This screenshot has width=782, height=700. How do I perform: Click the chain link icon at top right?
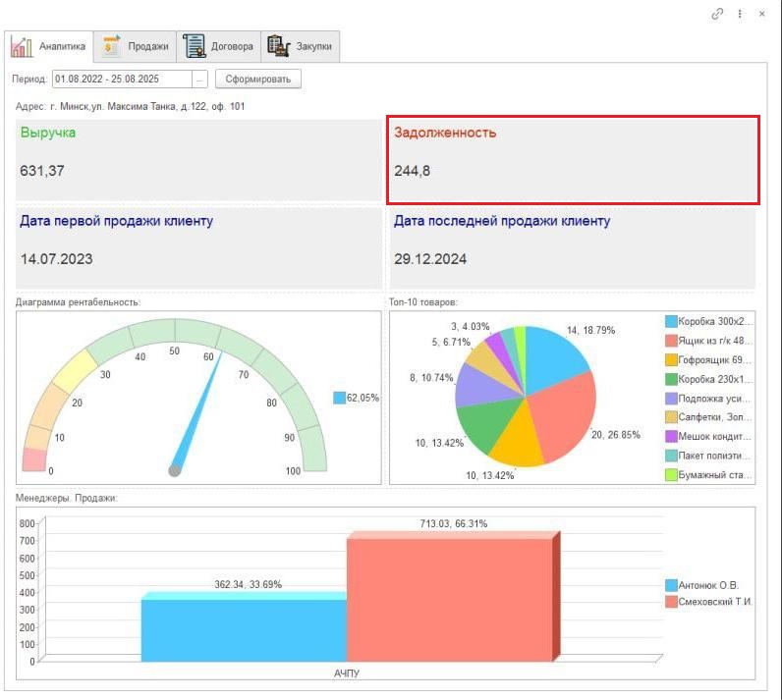click(x=718, y=14)
